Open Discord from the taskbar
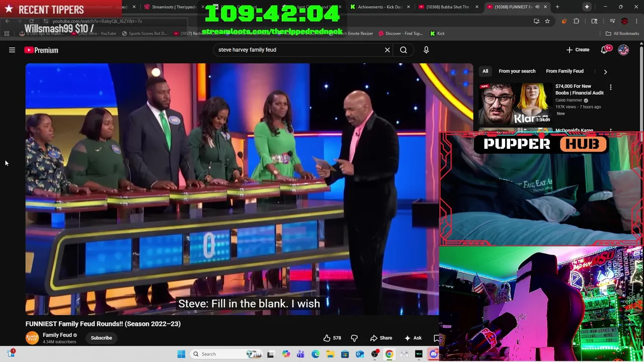Viewport: 644px width, 362px height. coord(433,354)
